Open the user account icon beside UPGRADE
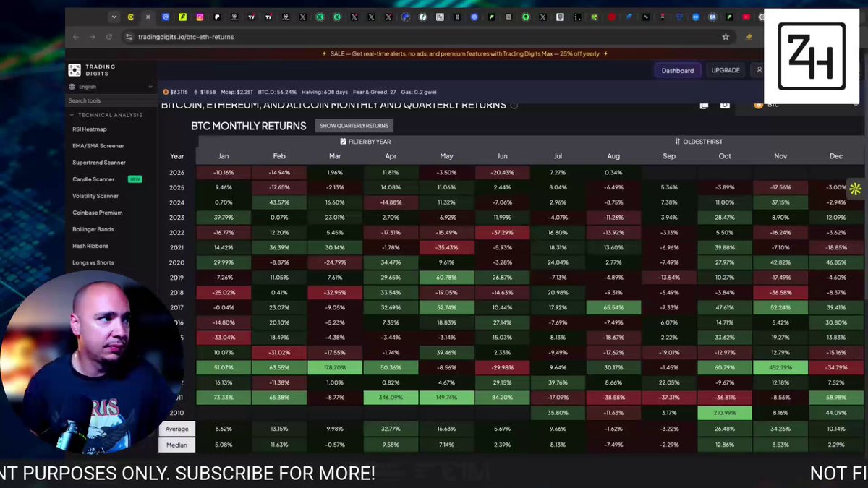 (x=759, y=70)
